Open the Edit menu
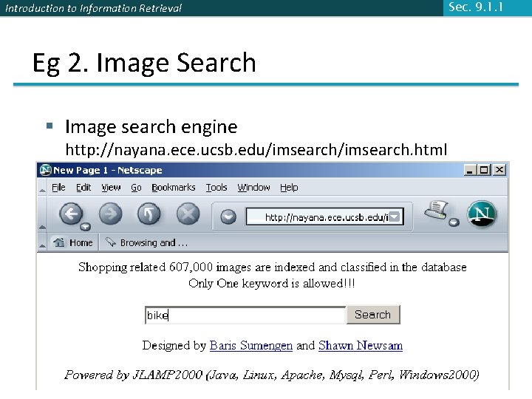 (83, 187)
